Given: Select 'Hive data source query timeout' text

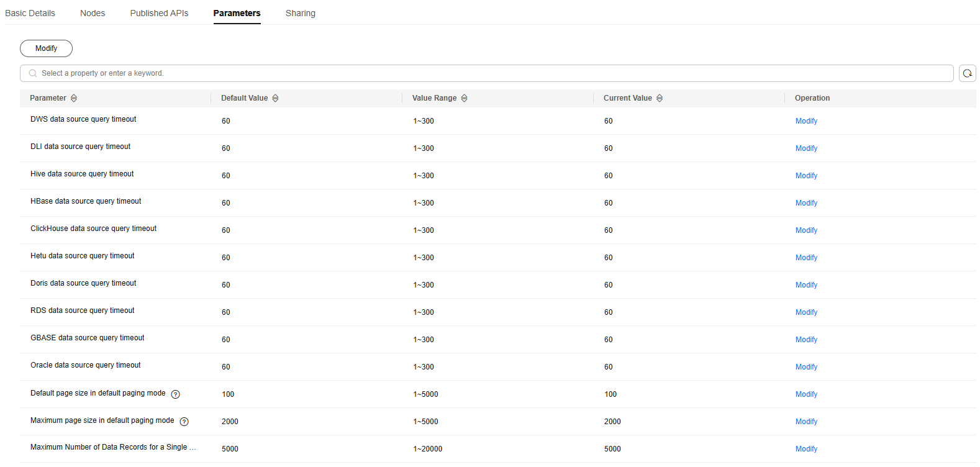Looking at the screenshot, I should 82,174.
